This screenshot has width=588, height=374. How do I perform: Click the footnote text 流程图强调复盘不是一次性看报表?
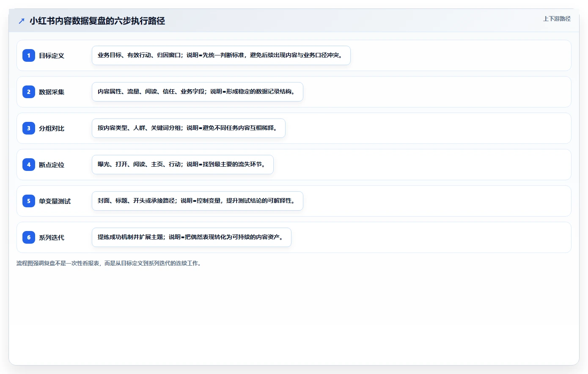(58, 263)
